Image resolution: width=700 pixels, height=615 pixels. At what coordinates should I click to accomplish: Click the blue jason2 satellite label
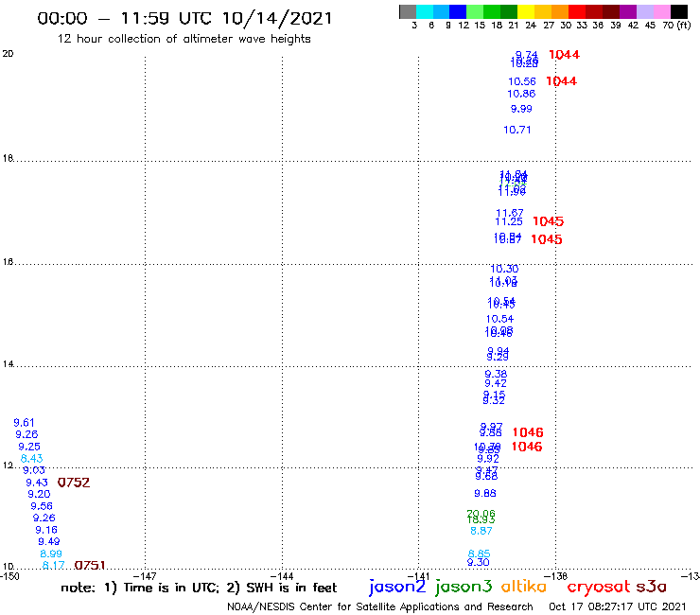[x=397, y=587]
